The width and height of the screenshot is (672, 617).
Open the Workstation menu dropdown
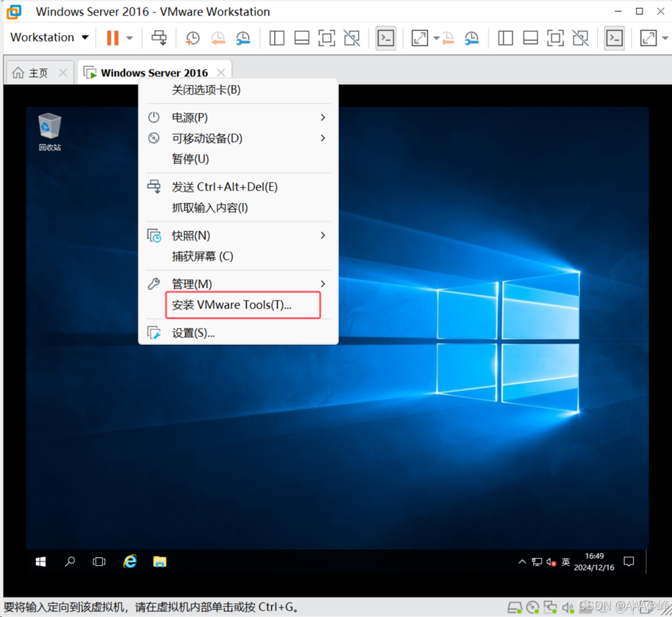tap(50, 37)
